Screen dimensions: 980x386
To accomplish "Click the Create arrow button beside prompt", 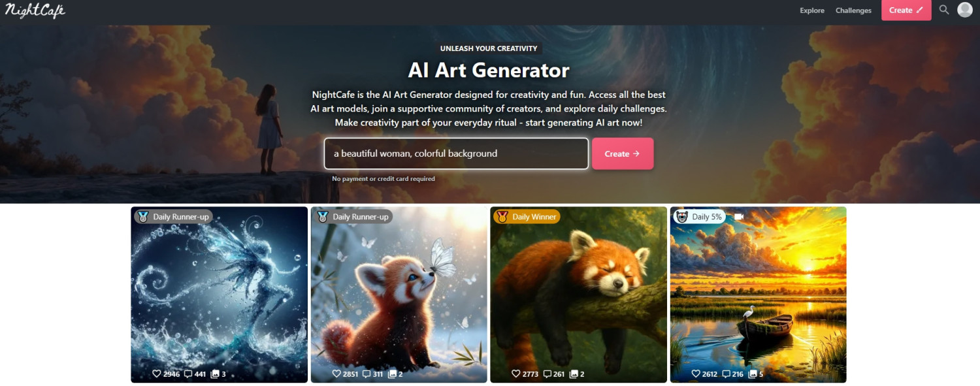I will pyautogui.click(x=623, y=153).
